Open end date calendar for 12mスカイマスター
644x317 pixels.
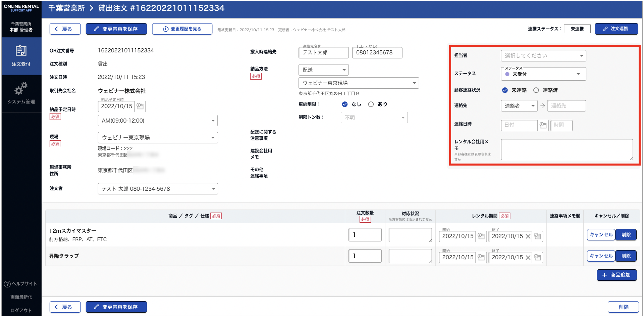click(537, 236)
